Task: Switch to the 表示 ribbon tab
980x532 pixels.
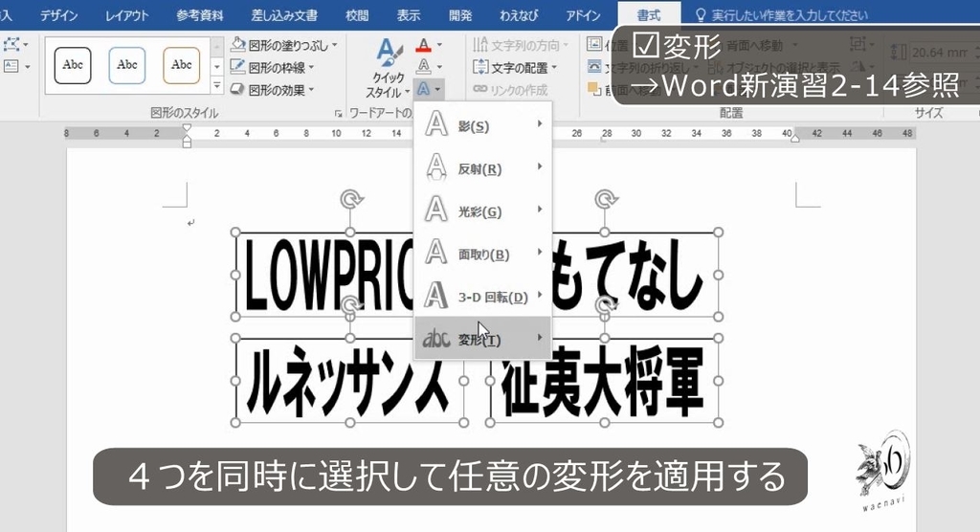Action: click(408, 15)
